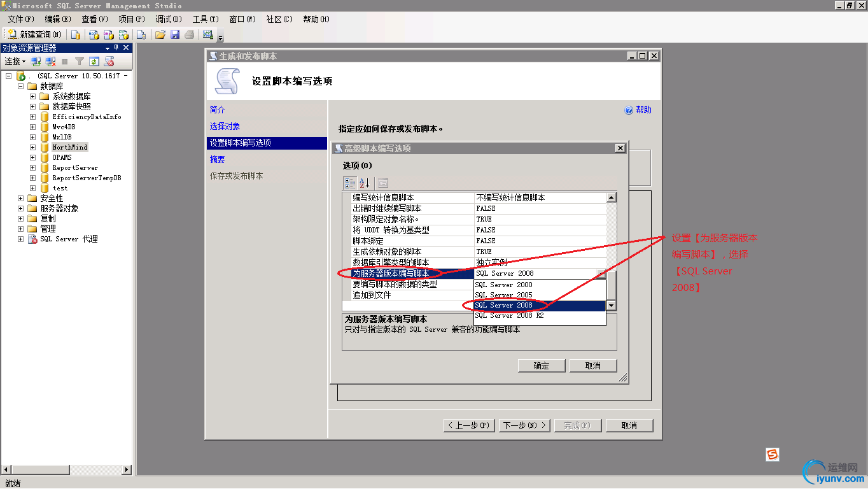This screenshot has width=868, height=489.
Task: Click the Save floppy disk icon
Action: tap(175, 34)
